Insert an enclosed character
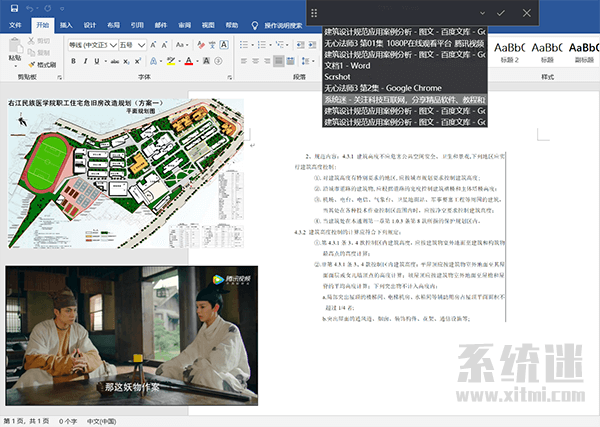This screenshot has height=427, width=600. [218, 61]
